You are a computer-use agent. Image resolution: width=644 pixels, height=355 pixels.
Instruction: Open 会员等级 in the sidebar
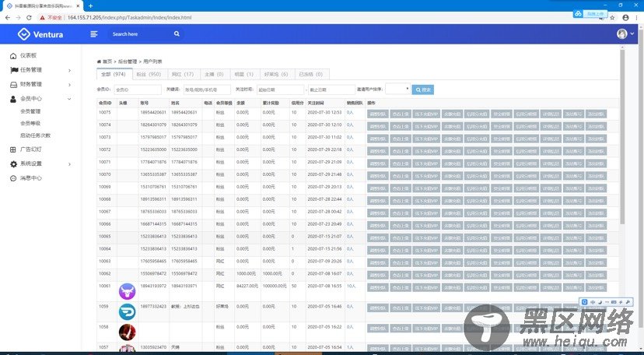(x=30, y=123)
